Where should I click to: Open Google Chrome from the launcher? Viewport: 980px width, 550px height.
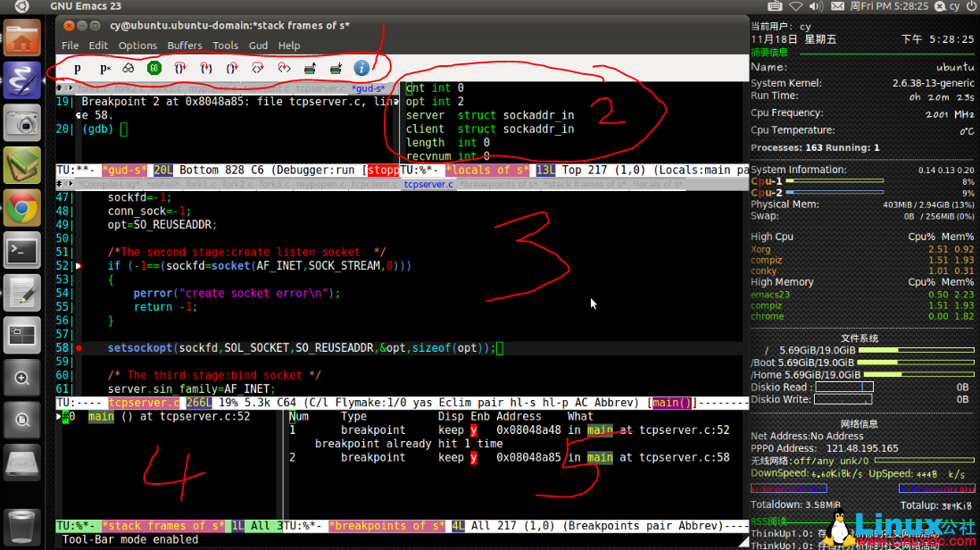(x=22, y=208)
